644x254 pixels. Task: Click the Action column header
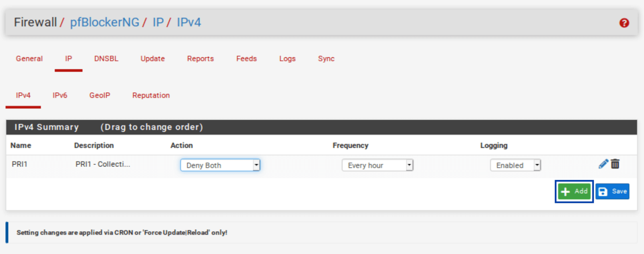point(182,145)
